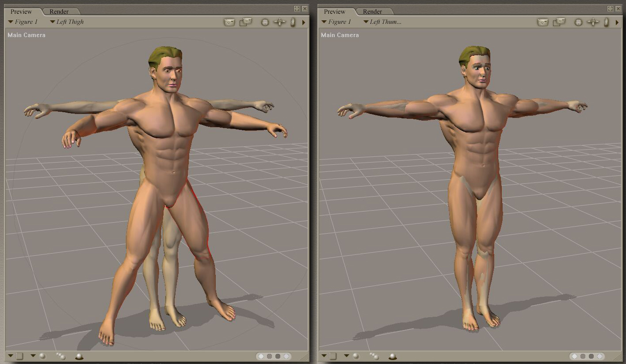The image size is (626, 364).
Task: Open the Left Thum... actor dropdown
Action: pyautogui.click(x=382, y=22)
